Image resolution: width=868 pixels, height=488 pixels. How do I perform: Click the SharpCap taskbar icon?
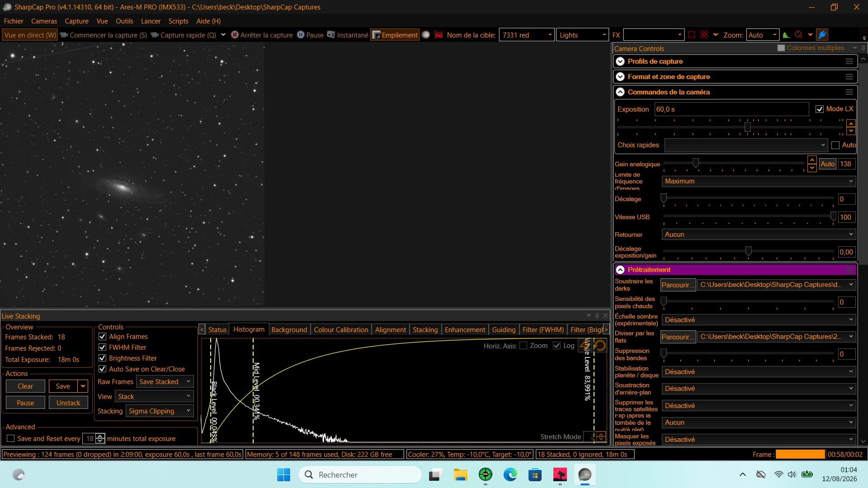(585, 474)
